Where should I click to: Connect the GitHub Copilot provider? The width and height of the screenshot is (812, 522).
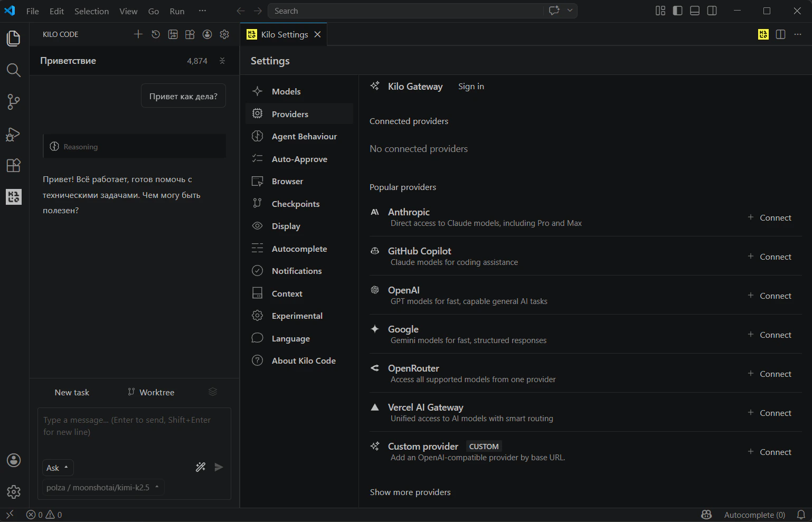pyautogui.click(x=770, y=257)
